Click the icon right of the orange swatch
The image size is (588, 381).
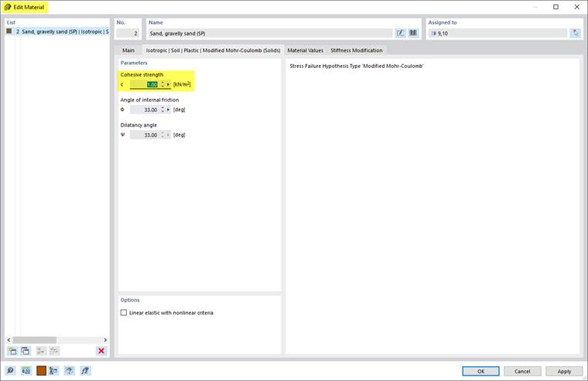[53, 371]
